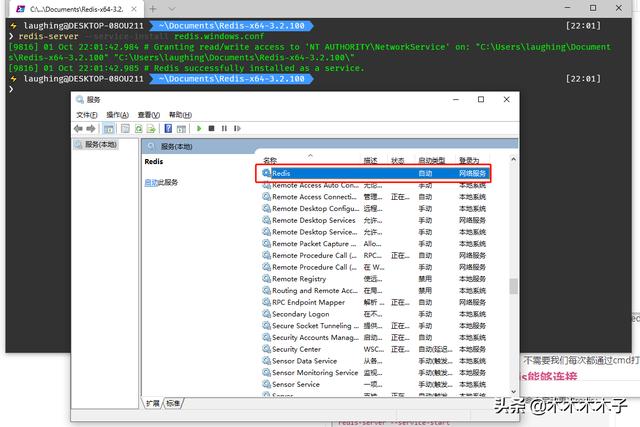Click the services list scroll-down arrow
640x427 pixels.
(513, 391)
